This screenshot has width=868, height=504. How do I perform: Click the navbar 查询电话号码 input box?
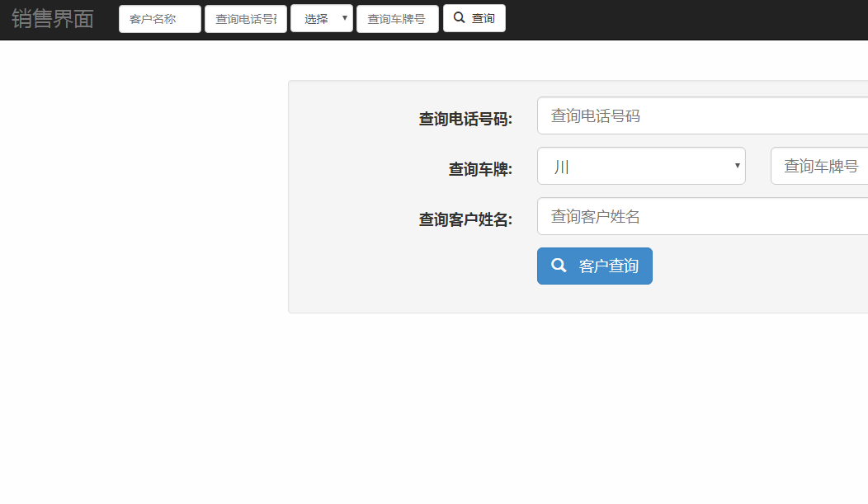pos(246,19)
